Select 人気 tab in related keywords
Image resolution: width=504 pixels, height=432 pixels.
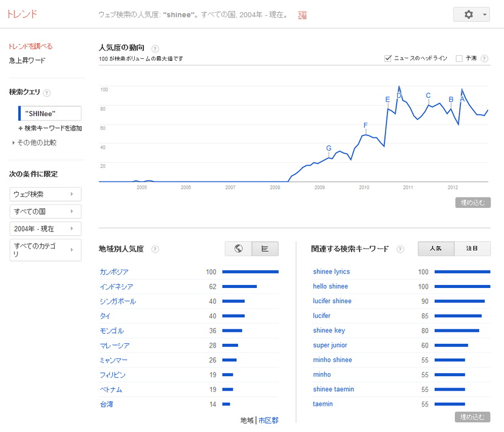(436, 249)
